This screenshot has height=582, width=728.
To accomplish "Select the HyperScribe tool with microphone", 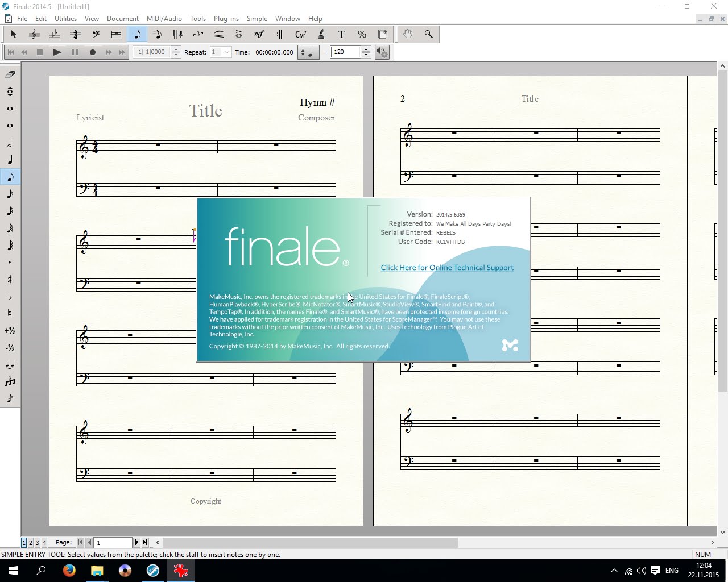I will [177, 34].
